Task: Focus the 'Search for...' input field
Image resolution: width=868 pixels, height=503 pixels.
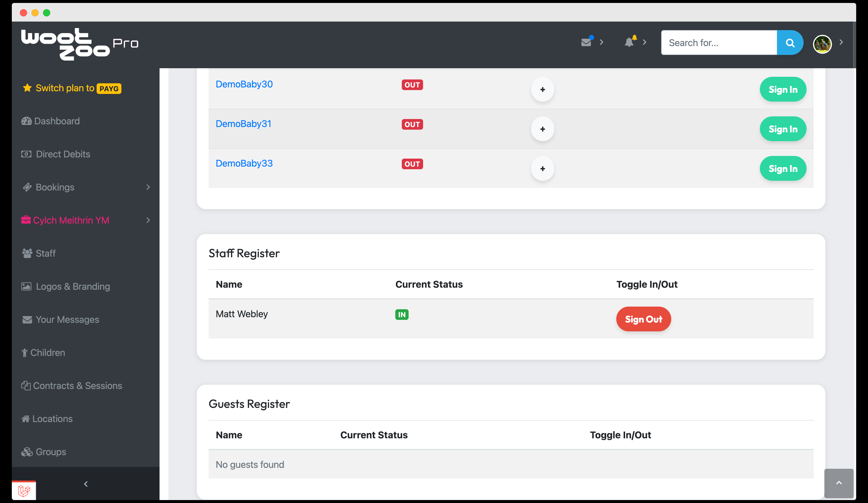Action: 719,43
